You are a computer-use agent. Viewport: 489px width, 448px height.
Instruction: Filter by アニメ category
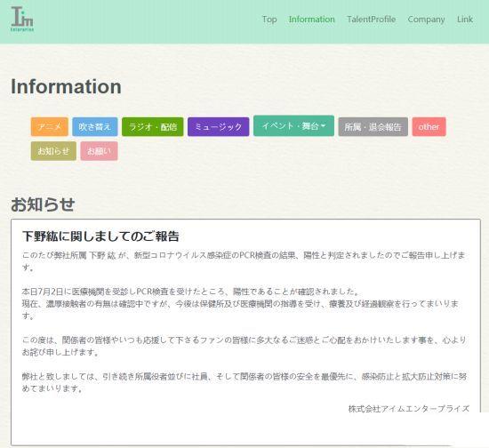(x=50, y=126)
